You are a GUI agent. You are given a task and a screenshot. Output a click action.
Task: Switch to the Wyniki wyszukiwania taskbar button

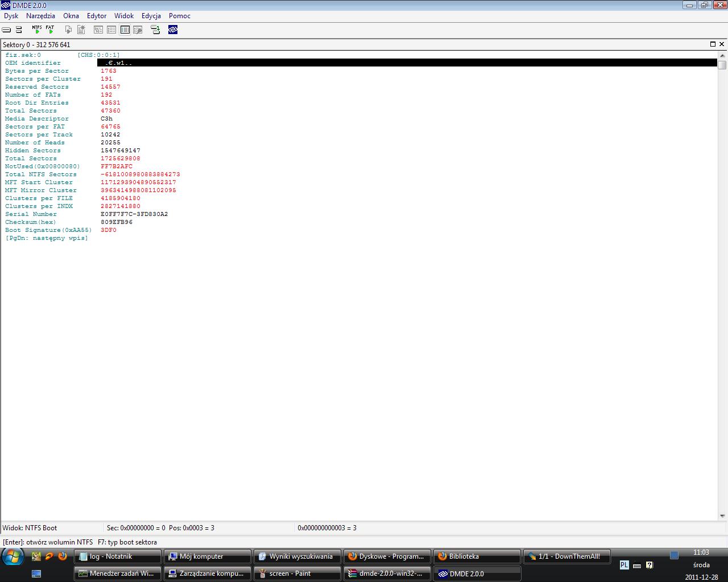[x=297, y=556]
